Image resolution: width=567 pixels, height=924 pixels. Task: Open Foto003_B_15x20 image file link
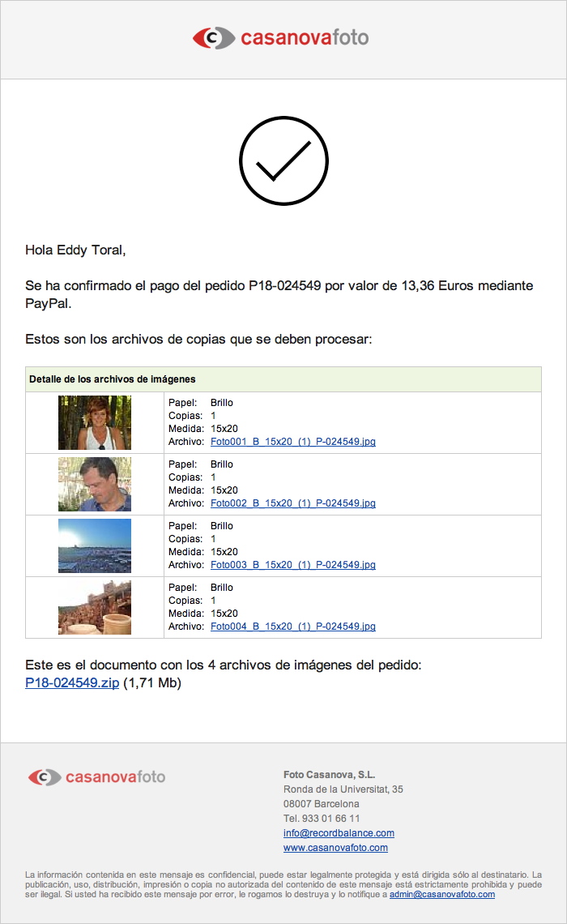292,565
